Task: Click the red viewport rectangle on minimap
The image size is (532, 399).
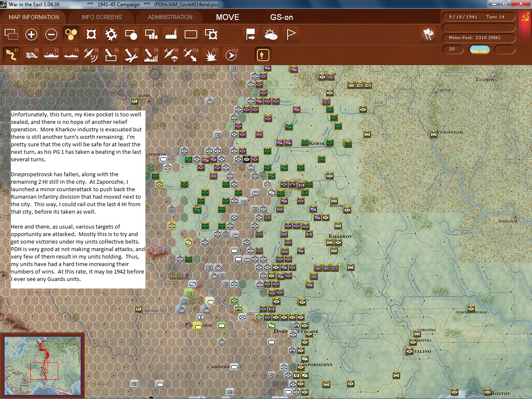Action: pos(44,371)
